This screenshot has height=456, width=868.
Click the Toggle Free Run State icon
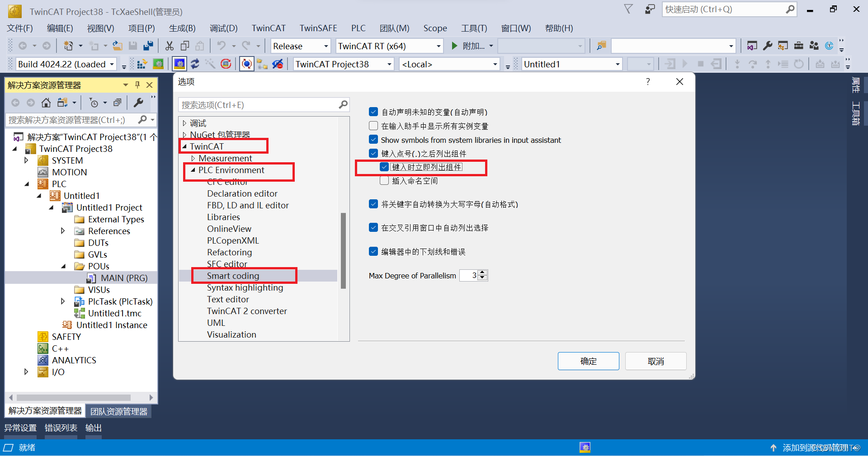[x=226, y=64]
